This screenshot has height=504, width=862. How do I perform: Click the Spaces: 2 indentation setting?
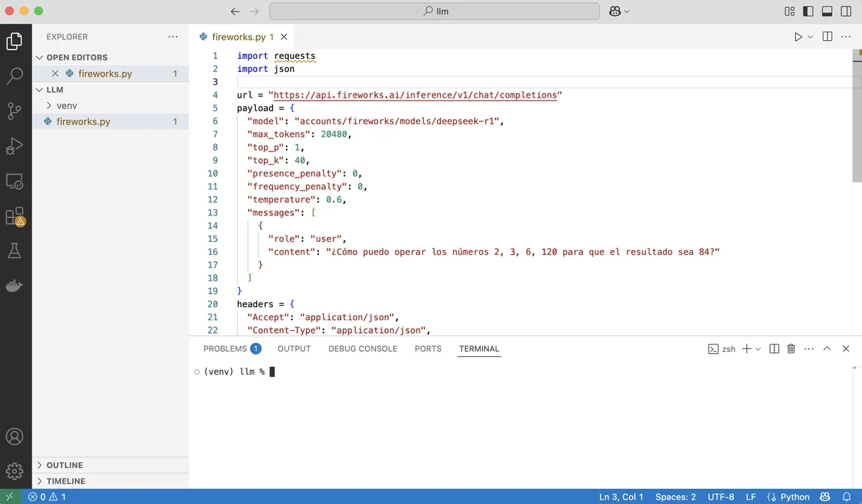[675, 497]
